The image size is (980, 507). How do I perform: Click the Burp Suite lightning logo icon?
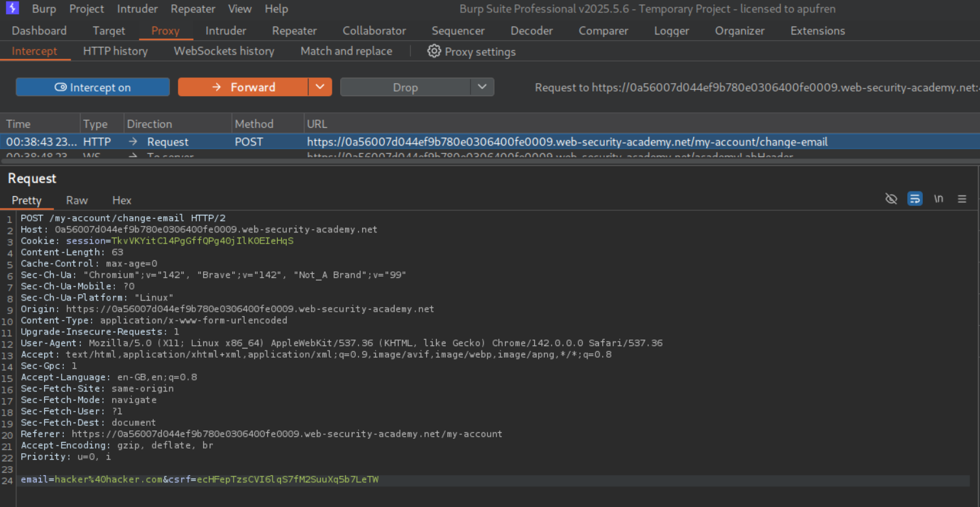[12, 8]
